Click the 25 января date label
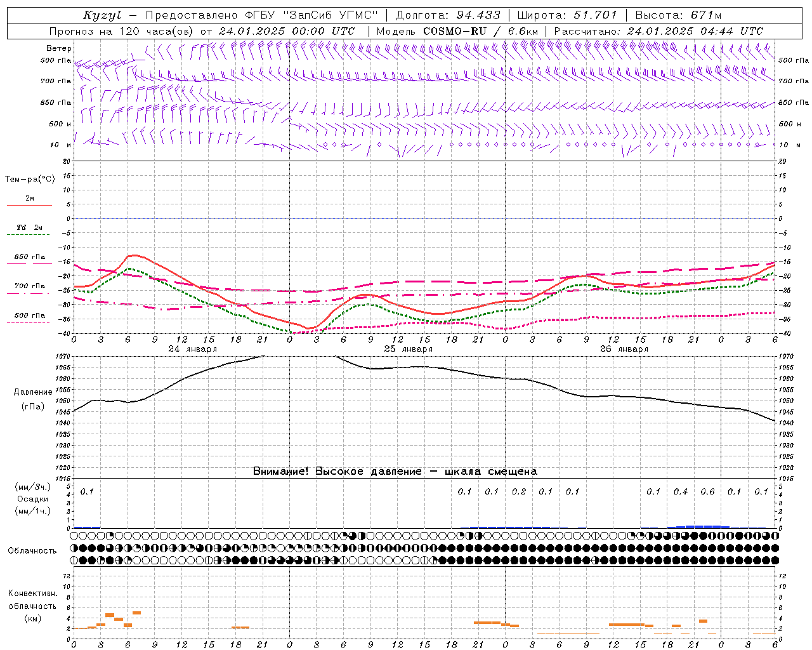 point(408,349)
